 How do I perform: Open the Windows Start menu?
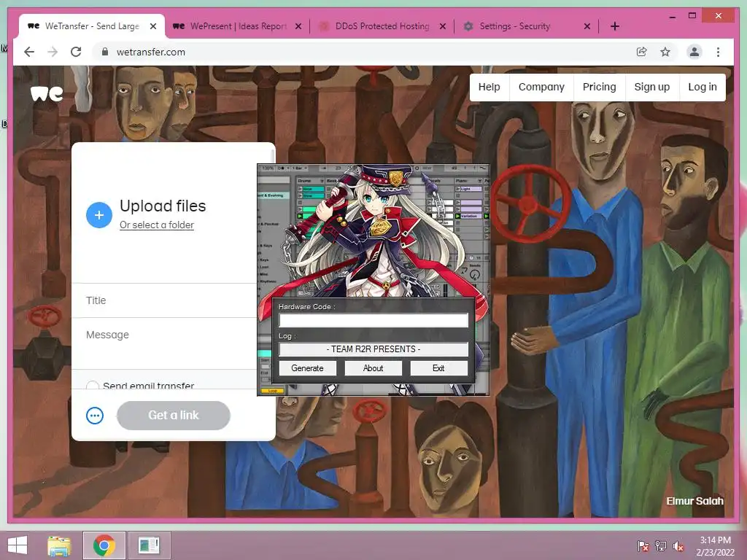tap(18, 545)
